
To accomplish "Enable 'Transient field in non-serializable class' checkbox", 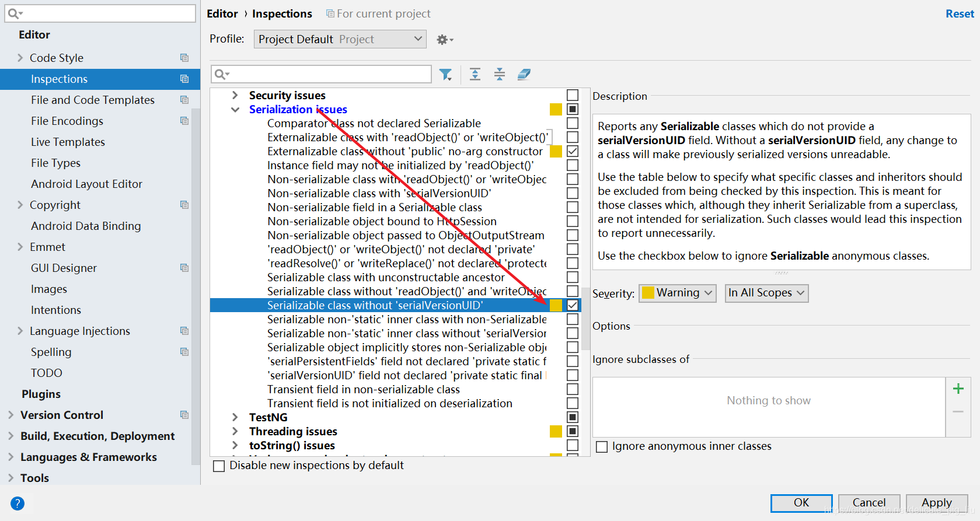I will (573, 389).
